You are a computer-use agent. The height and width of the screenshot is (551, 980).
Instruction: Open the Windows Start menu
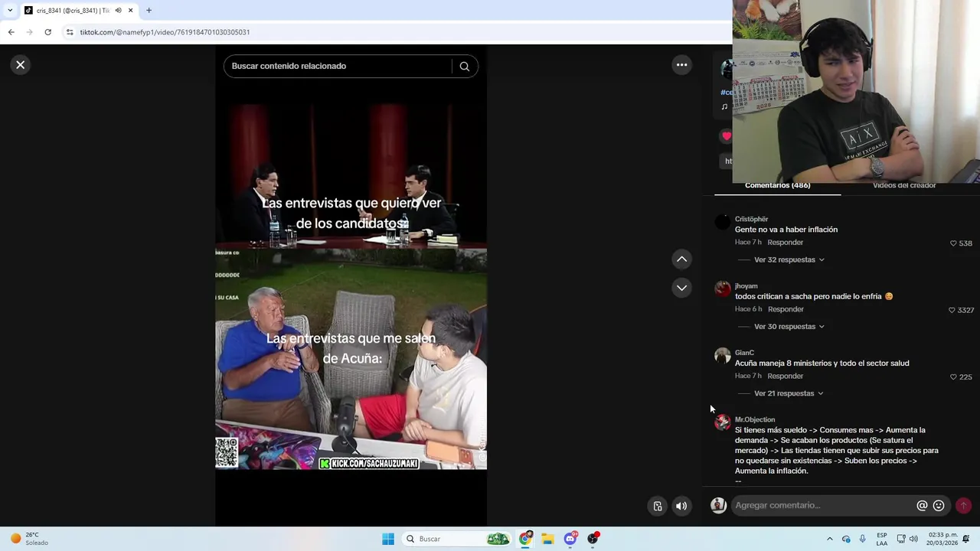click(x=388, y=539)
